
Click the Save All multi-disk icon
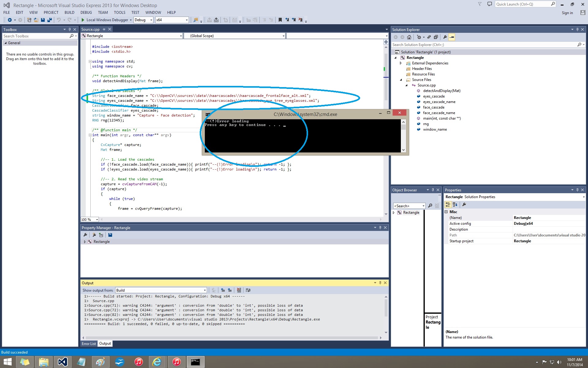(x=49, y=20)
